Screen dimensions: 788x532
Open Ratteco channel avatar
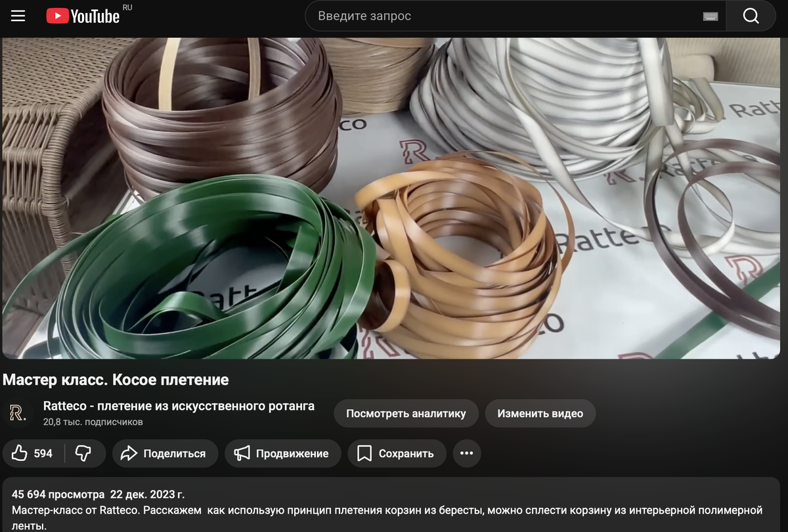click(18, 413)
